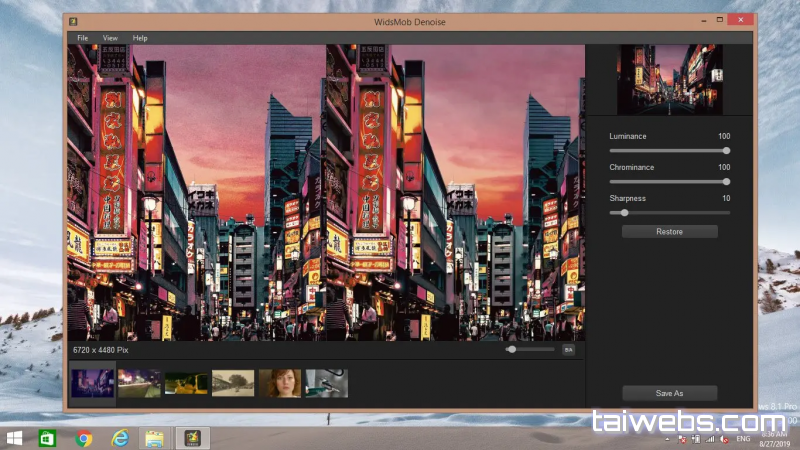
Task: Open the Windows Start button
Action: [15, 438]
